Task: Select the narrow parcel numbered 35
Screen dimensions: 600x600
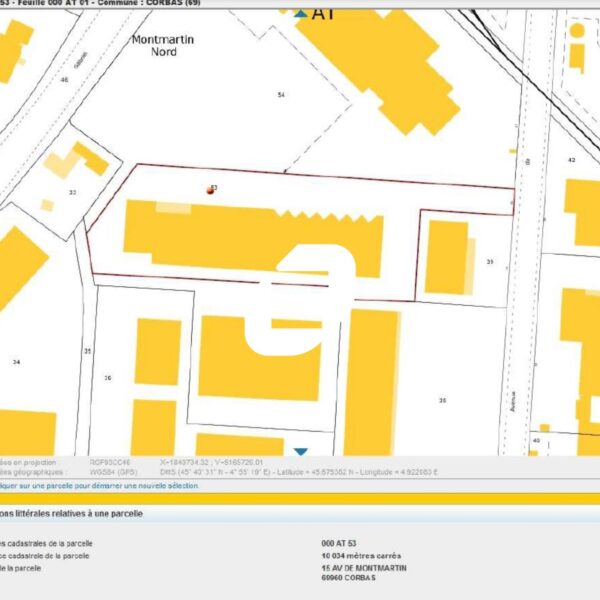Action: coord(87,351)
